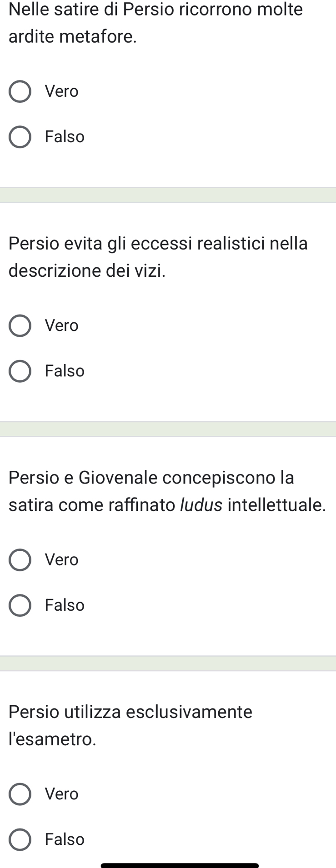Choose Falso for the ludus intellettuale statement
336x868 pixels.
coord(20,605)
